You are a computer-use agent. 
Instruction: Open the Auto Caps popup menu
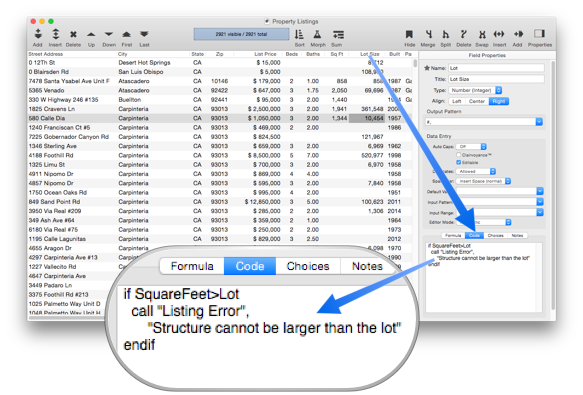(x=471, y=147)
